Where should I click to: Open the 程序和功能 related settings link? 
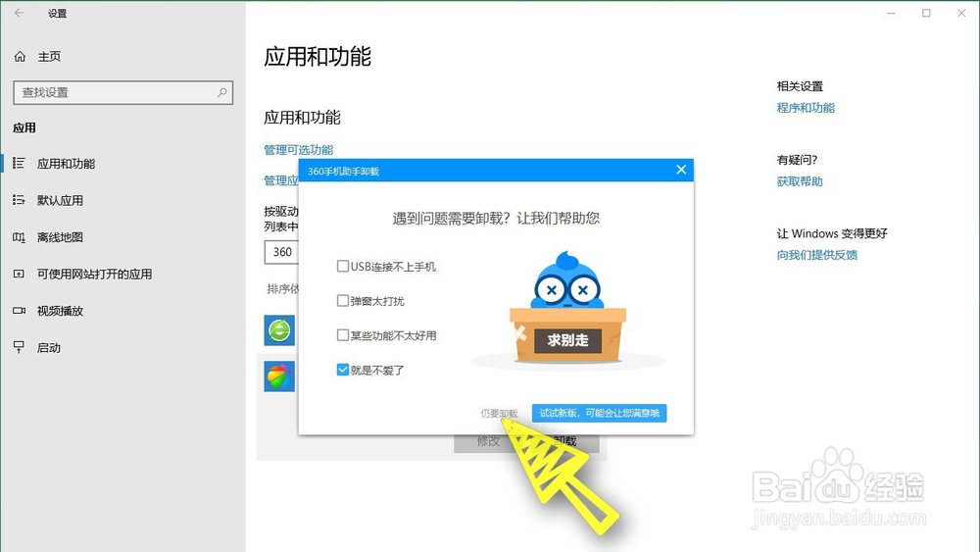point(805,108)
